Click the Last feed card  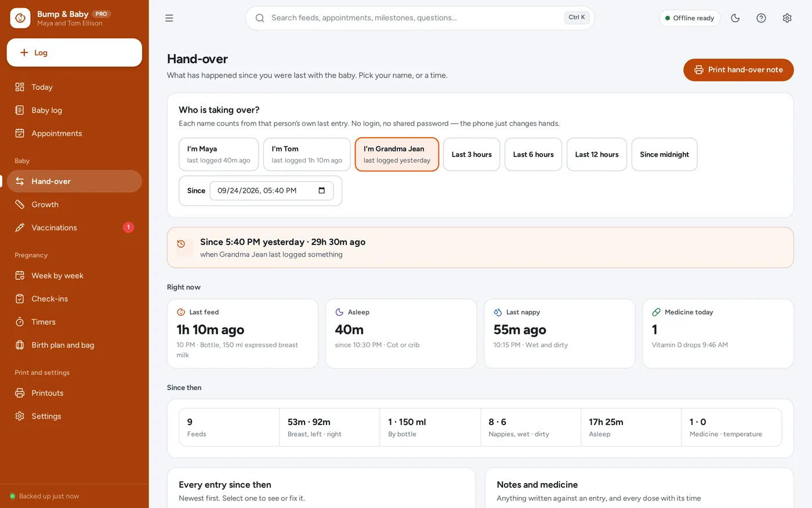click(242, 333)
